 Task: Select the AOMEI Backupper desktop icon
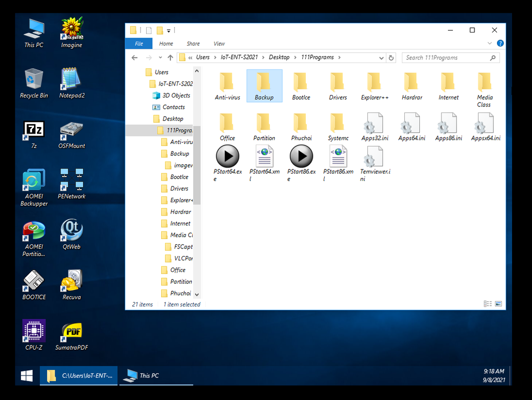click(x=34, y=187)
